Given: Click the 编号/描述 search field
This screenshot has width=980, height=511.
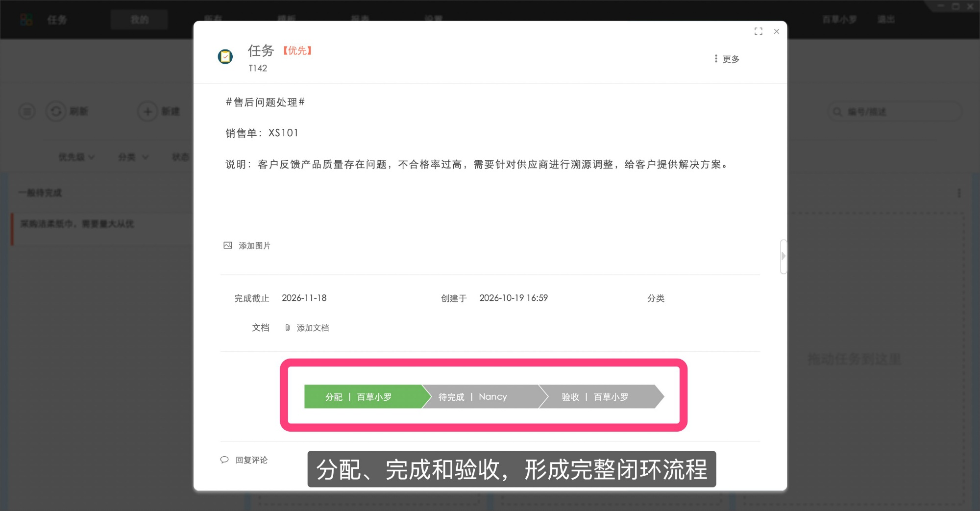Looking at the screenshot, I should (895, 112).
